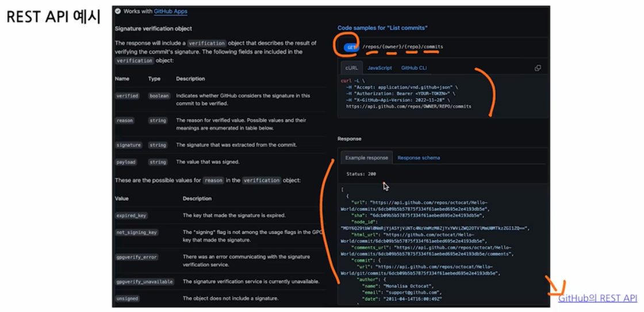The width and height of the screenshot is (644, 312).
Task: Click the Value column header
Action: (x=121, y=199)
